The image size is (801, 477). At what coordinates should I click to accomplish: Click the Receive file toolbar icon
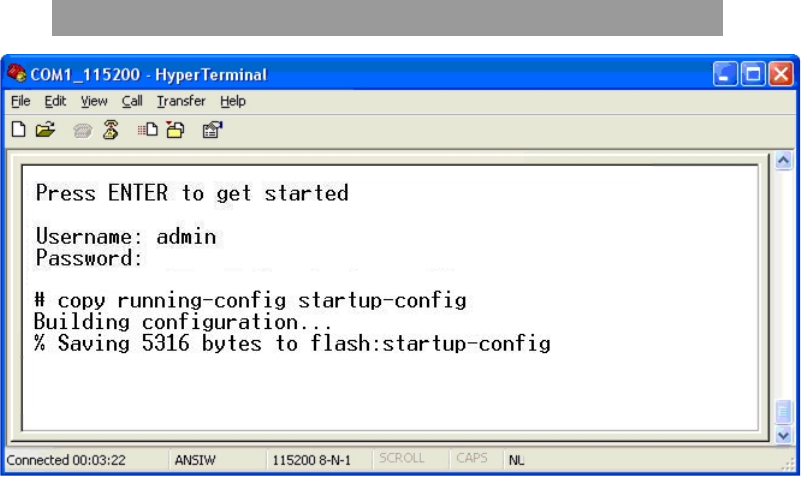point(176,130)
